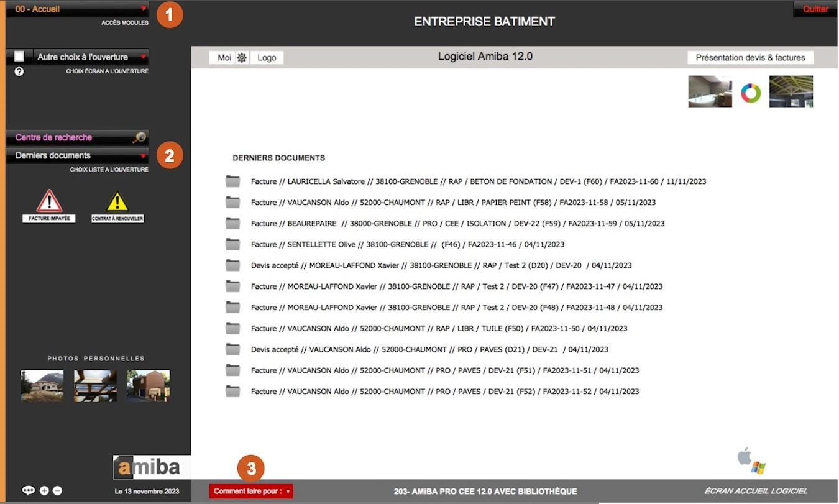Open folder icon for FA2023-11-47 invoice
The width and height of the screenshot is (839, 504).
[x=233, y=286]
